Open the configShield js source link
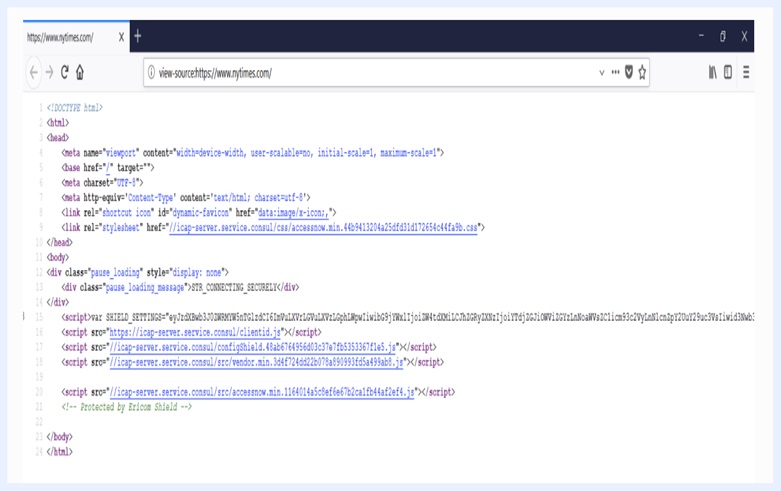The height and width of the screenshot is (491, 781). pyautogui.click(x=253, y=347)
